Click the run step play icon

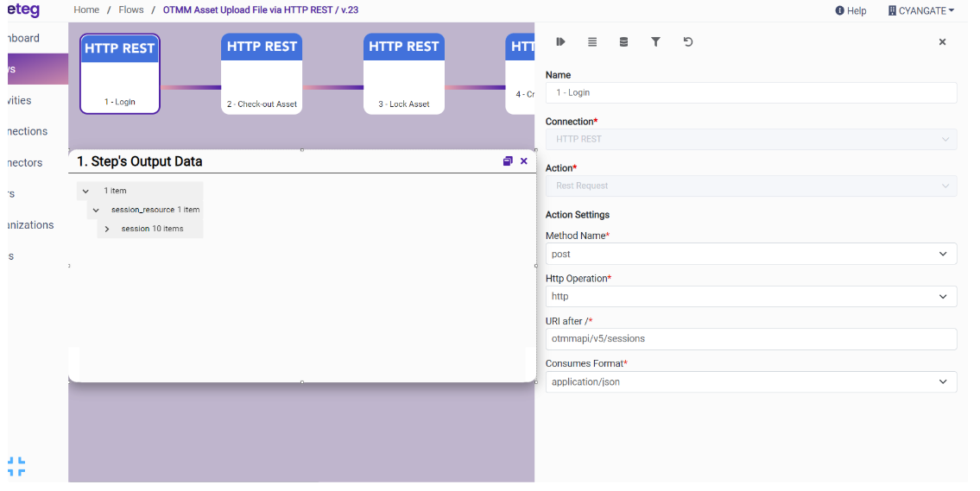(560, 41)
